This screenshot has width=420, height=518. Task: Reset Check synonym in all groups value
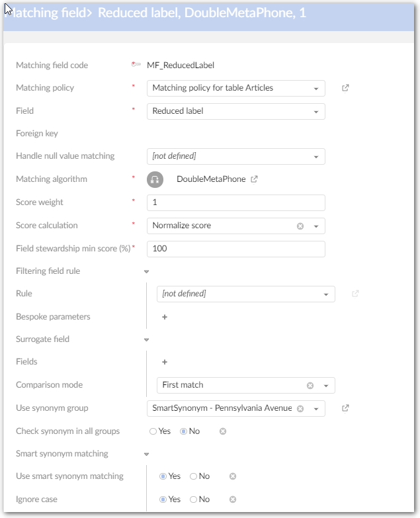223,431
